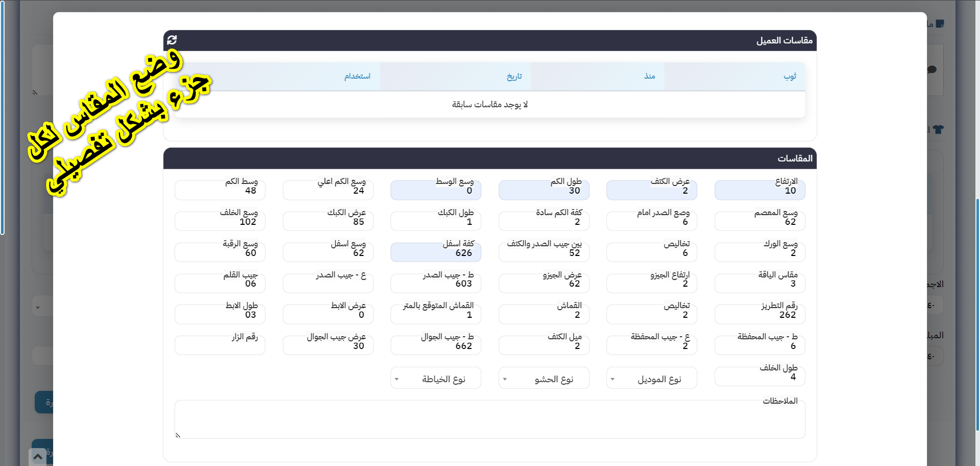The width and height of the screenshot is (980, 466).
Task: Open the نوع الخياطة dropdown
Action: 436,379
